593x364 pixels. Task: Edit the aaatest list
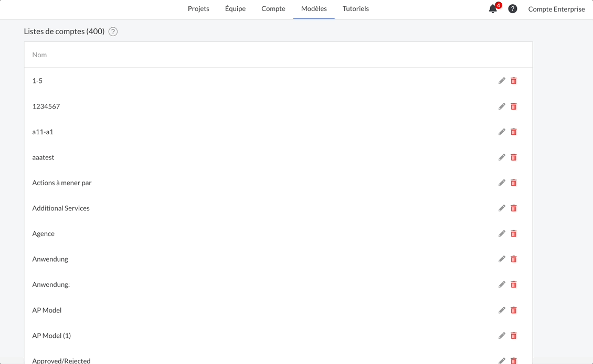(502, 157)
